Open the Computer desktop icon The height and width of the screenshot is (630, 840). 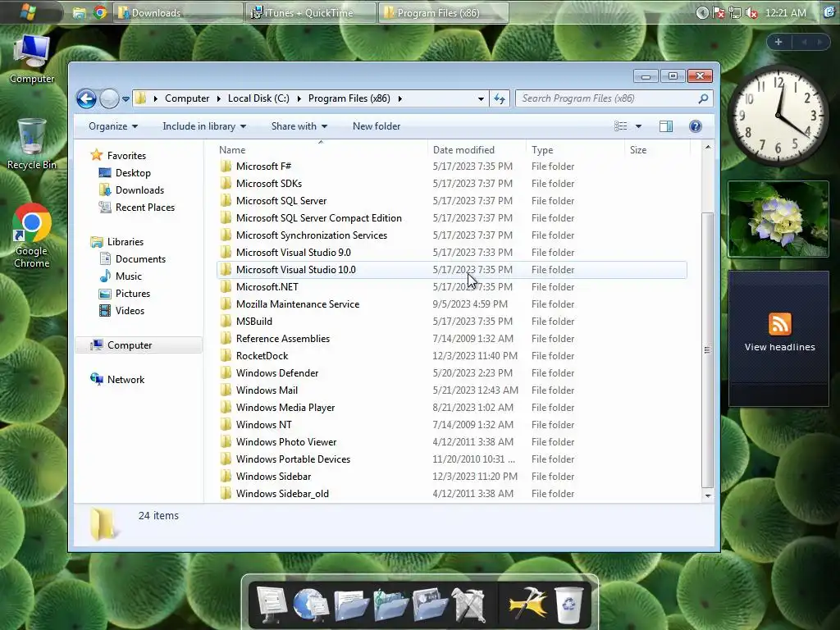(32, 59)
